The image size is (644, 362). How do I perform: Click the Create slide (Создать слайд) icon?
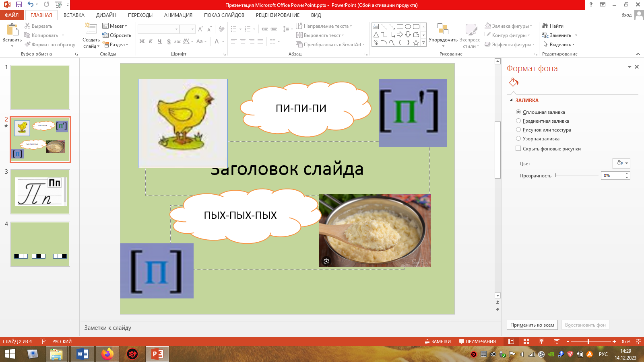point(91,30)
